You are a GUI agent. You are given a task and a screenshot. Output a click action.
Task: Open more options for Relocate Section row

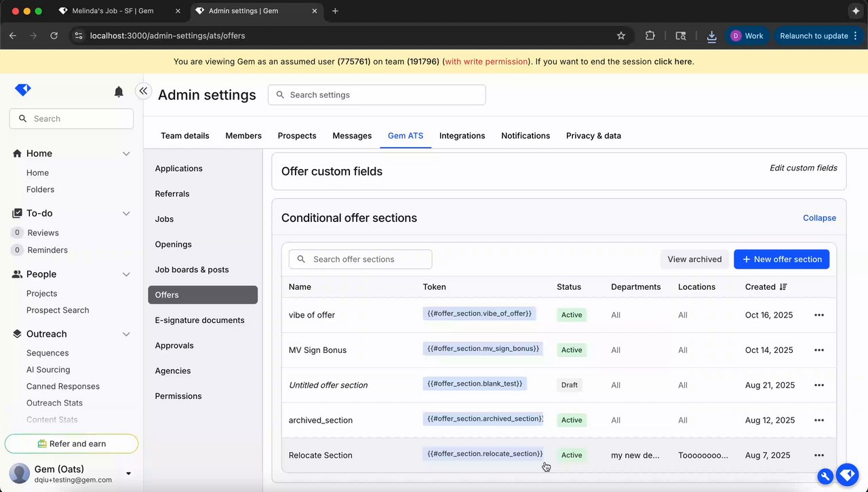pos(819,455)
